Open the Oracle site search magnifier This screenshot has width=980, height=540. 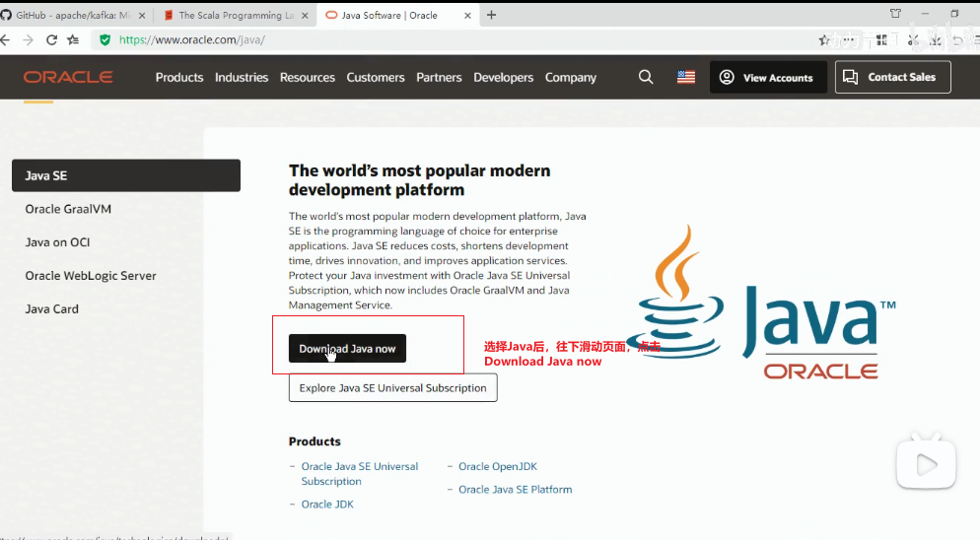tap(646, 77)
